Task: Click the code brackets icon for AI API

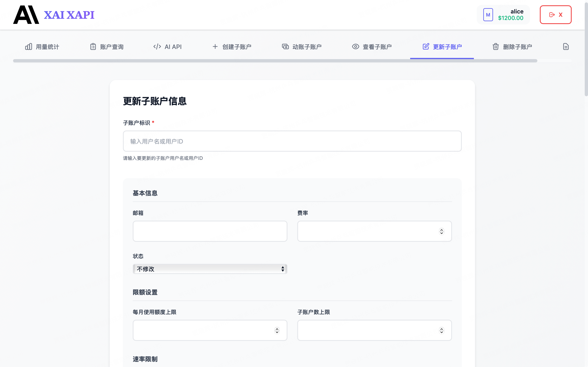Action: [157, 47]
